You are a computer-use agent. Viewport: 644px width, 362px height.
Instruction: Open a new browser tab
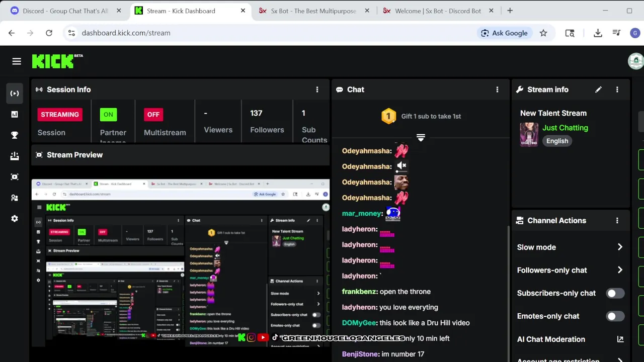click(x=510, y=11)
